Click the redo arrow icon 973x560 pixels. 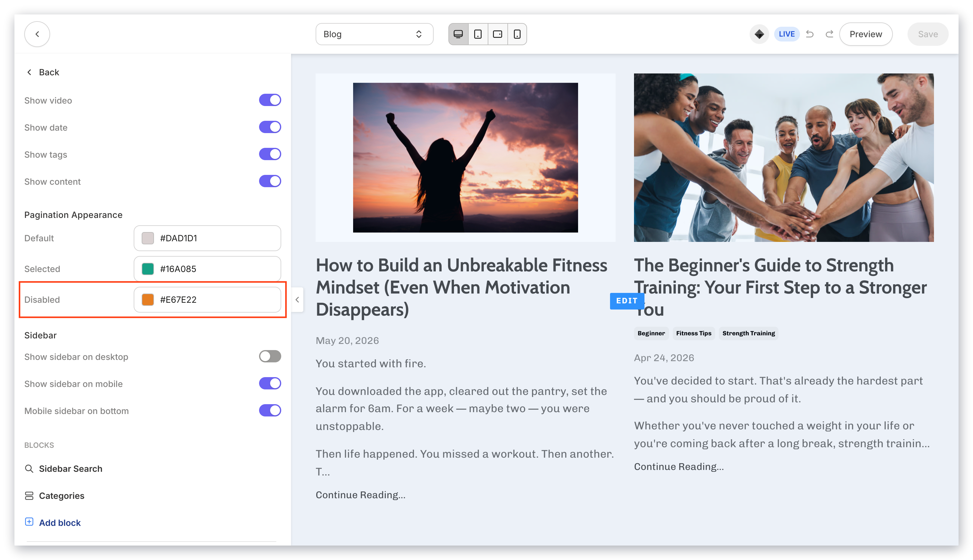829,34
